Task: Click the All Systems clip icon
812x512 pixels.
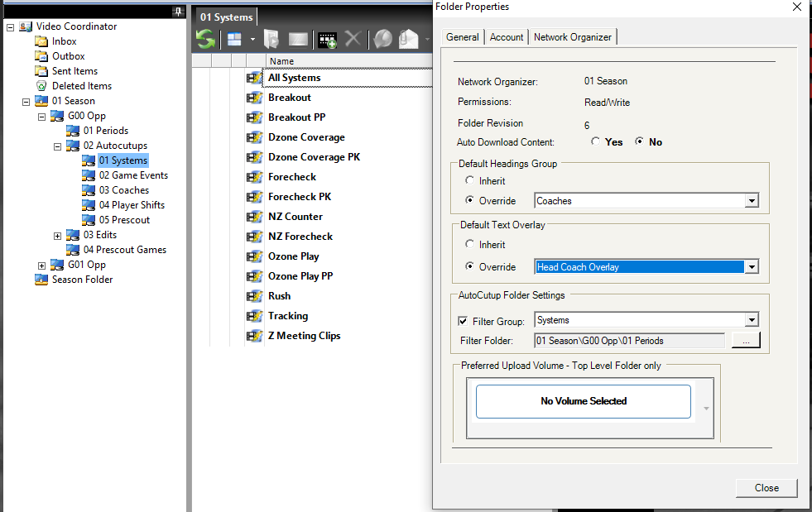Action: [254, 78]
